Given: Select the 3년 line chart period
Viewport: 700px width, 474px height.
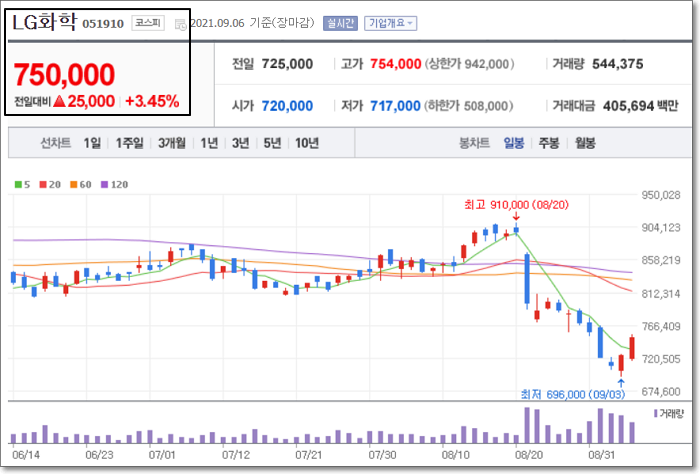Looking at the screenshot, I should point(240,143).
